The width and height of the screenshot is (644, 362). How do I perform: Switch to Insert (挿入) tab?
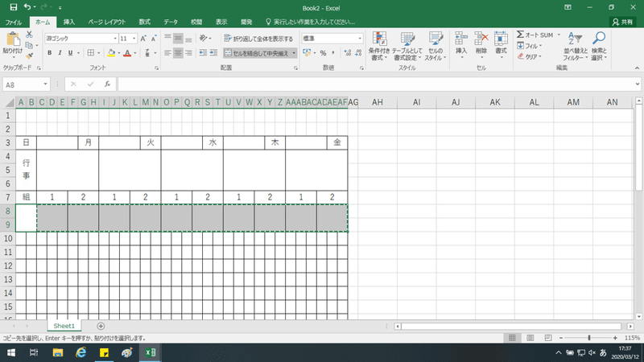coord(69,22)
